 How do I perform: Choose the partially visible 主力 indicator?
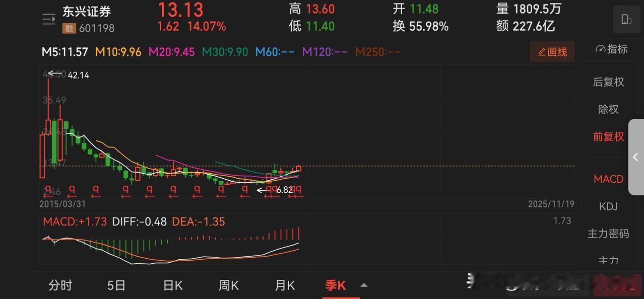coord(608,260)
